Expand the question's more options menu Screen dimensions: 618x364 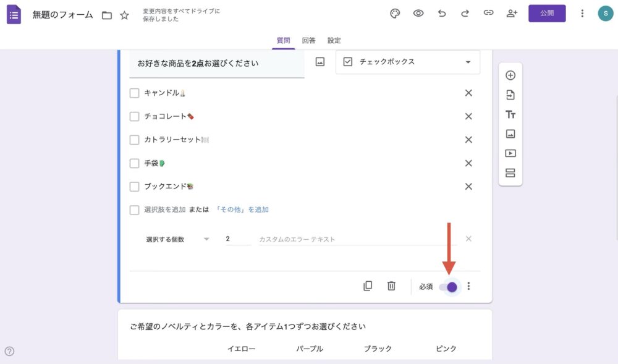pyautogui.click(x=468, y=286)
